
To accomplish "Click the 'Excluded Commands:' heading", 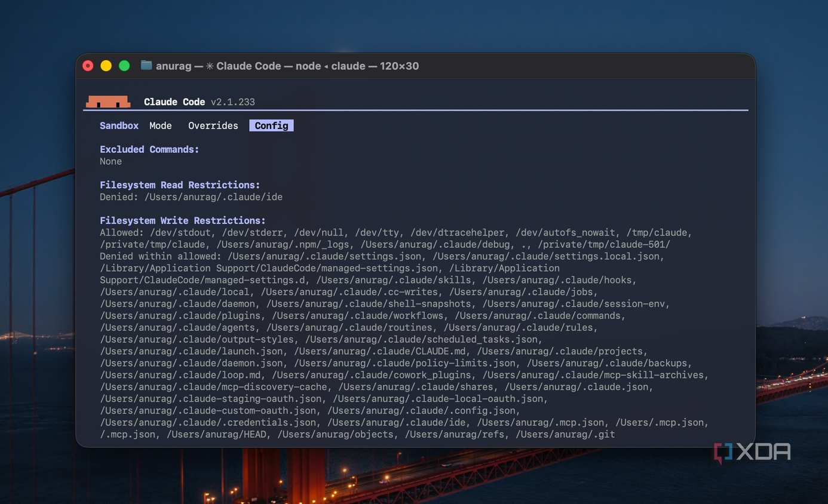I will coord(149,149).
